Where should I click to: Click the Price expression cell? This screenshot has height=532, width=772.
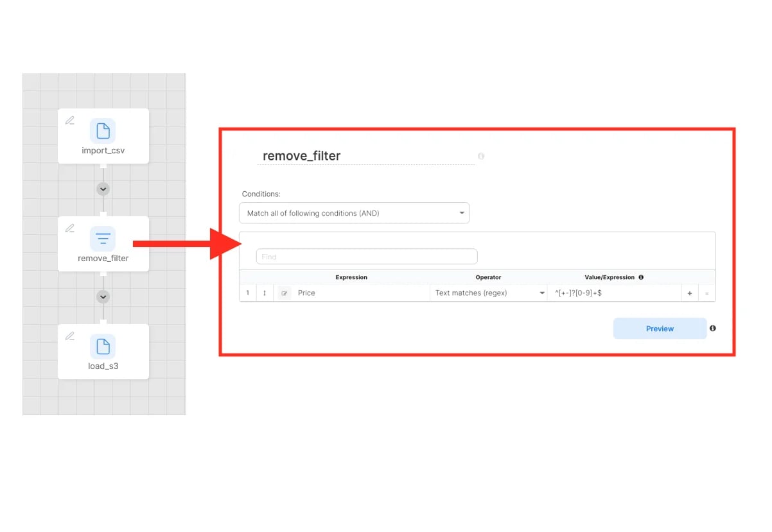362,293
